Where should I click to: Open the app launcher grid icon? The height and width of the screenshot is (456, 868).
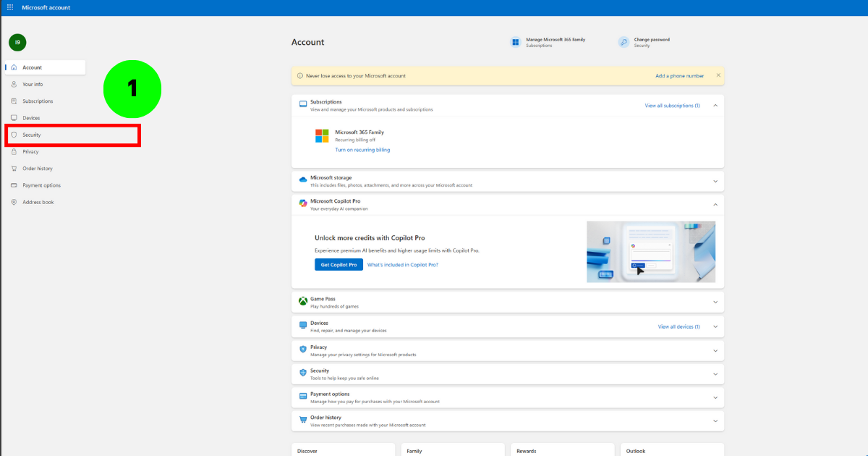[10, 7]
